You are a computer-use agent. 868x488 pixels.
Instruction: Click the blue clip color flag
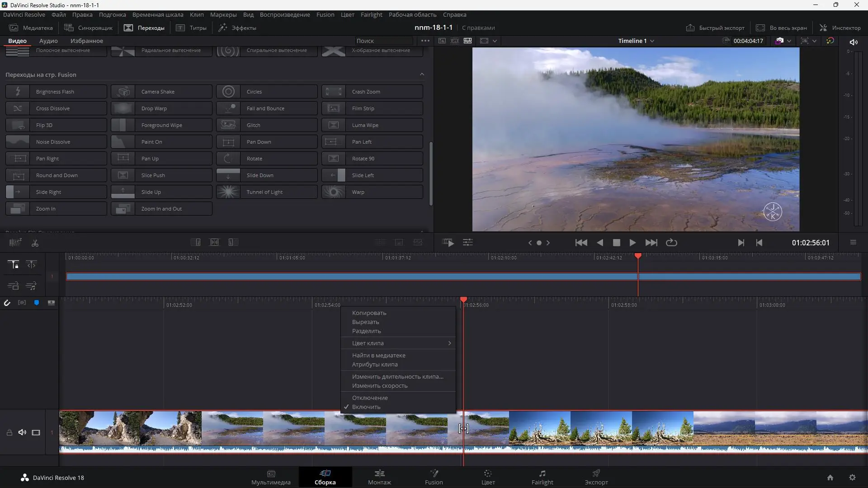[x=37, y=303]
